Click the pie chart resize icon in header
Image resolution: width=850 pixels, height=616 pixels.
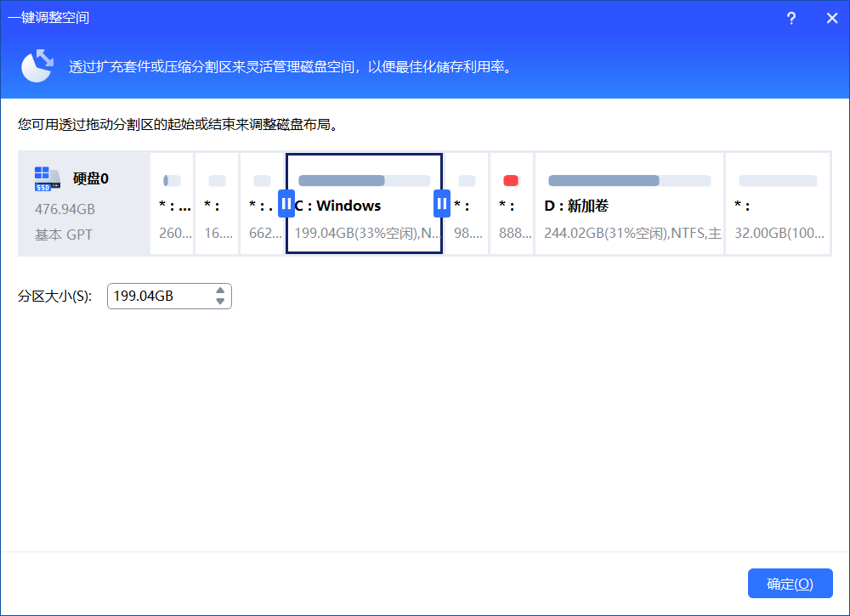[x=37, y=66]
